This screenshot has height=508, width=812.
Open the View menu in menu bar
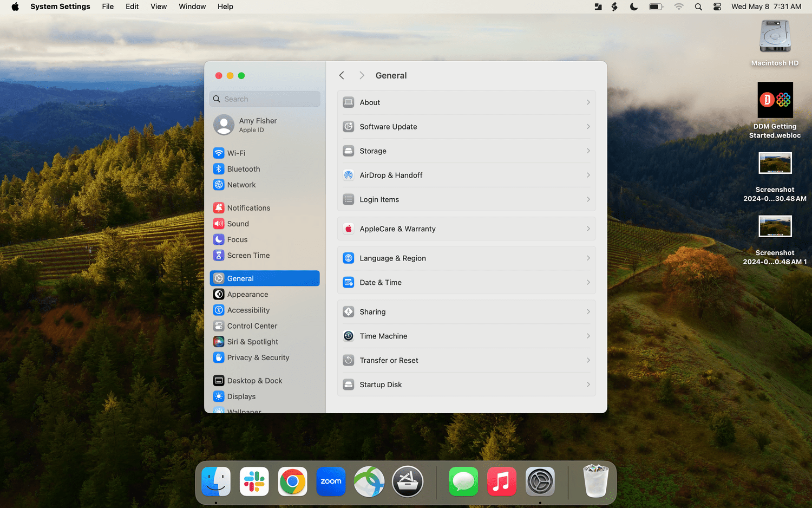pos(159,6)
